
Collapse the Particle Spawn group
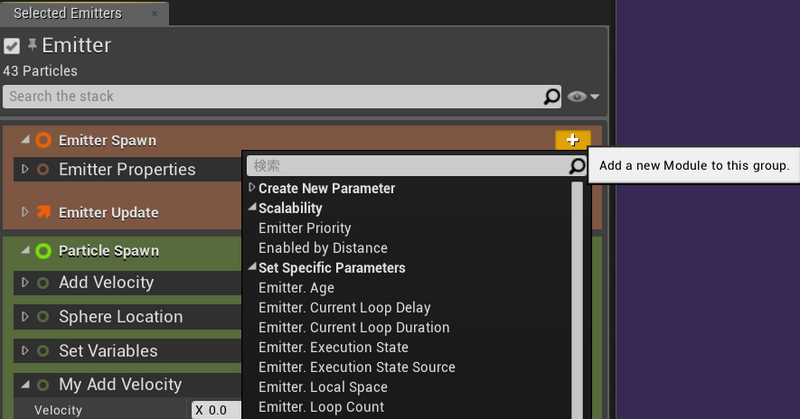point(25,250)
